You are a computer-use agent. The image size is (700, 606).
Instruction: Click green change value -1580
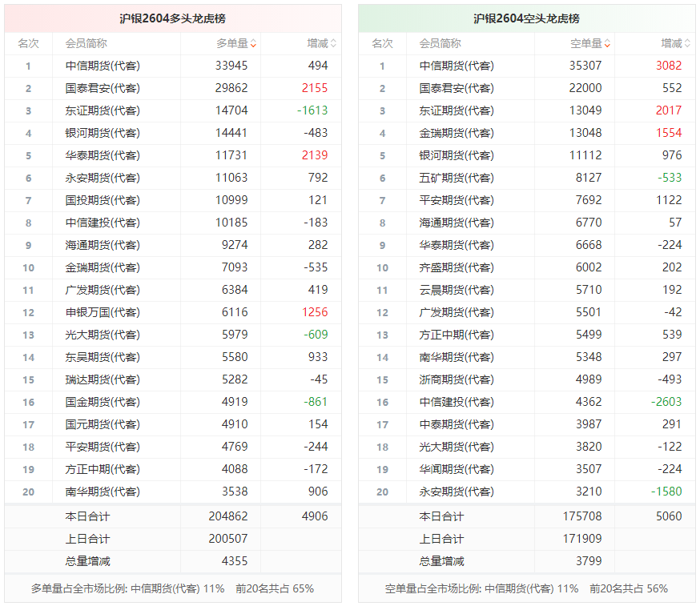(666, 492)
